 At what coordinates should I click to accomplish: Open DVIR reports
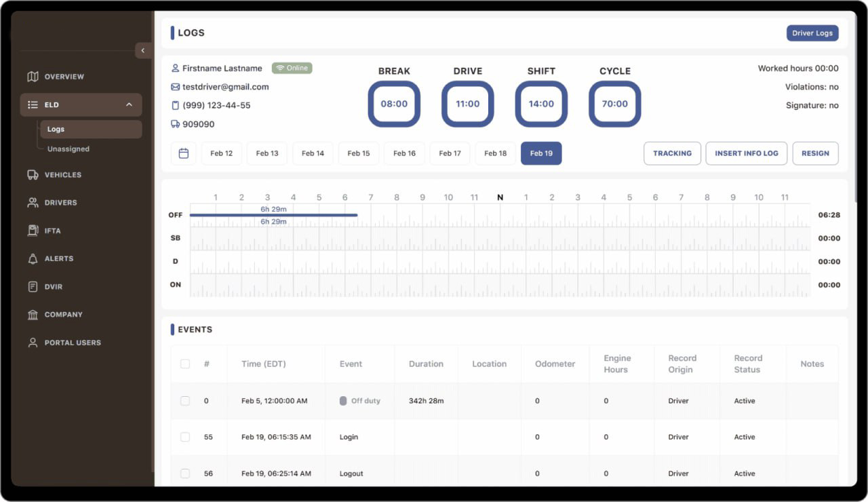pyautogui.click(x=54, y=287)
